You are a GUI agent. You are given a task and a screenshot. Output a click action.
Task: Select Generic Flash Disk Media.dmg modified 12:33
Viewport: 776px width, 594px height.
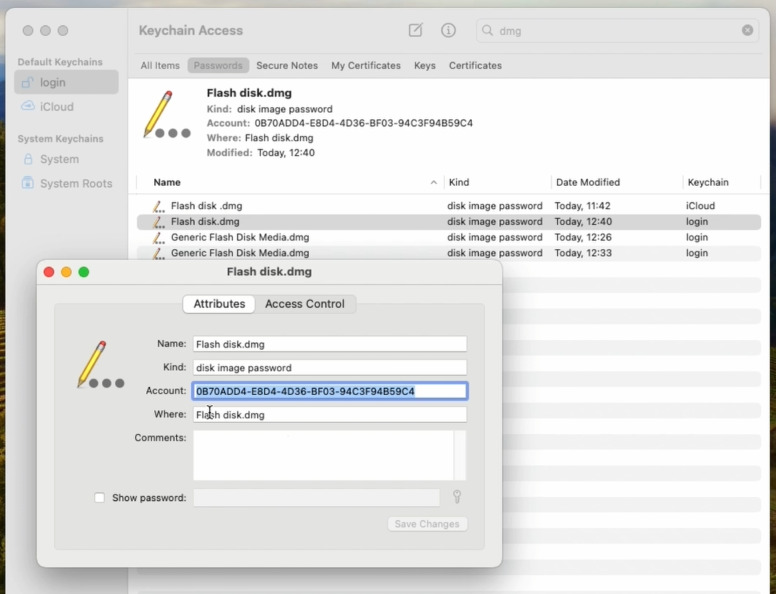[x=448, y=253]
